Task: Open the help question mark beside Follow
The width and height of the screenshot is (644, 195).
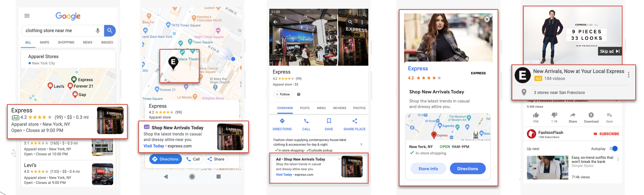Action: click(299, 94)
